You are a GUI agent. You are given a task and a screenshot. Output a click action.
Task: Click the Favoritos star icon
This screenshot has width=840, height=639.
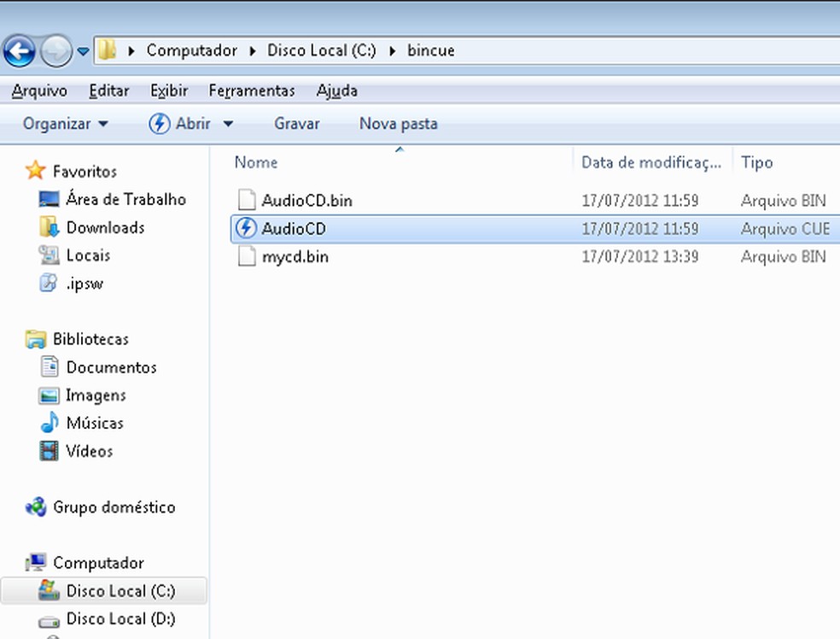(35, 171)
